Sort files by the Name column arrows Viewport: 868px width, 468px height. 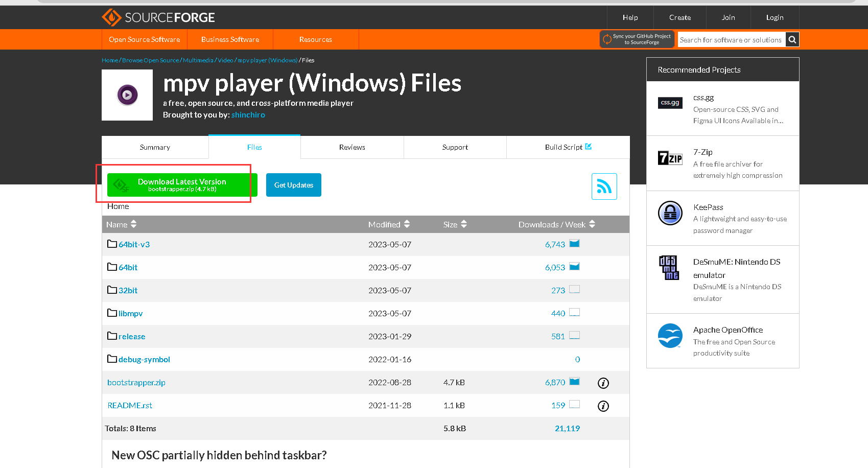tap(133, 224)
